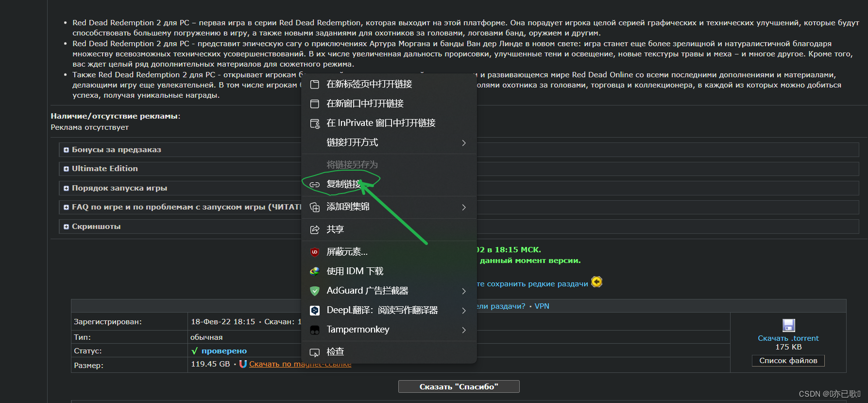The height and width of the screenshot is (403, 868).
Task: Open the Tampermonkey submenu arrow
Action: pyautogui.click(x=464, y=330)
